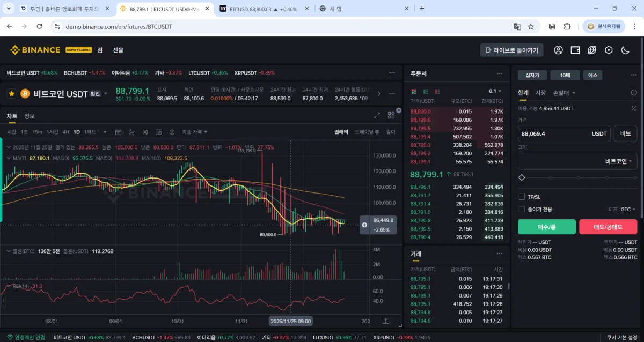Open the chart layout grid icon
Viewport: 644px width, 342px height.
pos(390,115)
